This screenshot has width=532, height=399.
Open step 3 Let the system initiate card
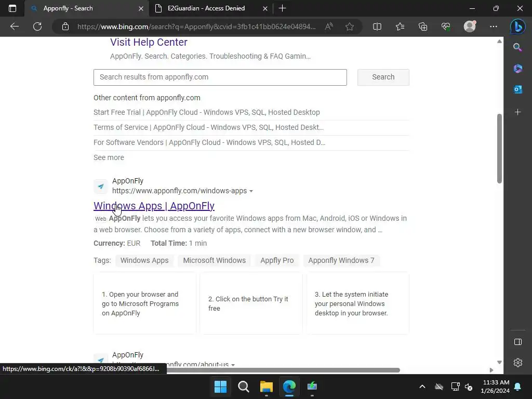click(357, 303)
